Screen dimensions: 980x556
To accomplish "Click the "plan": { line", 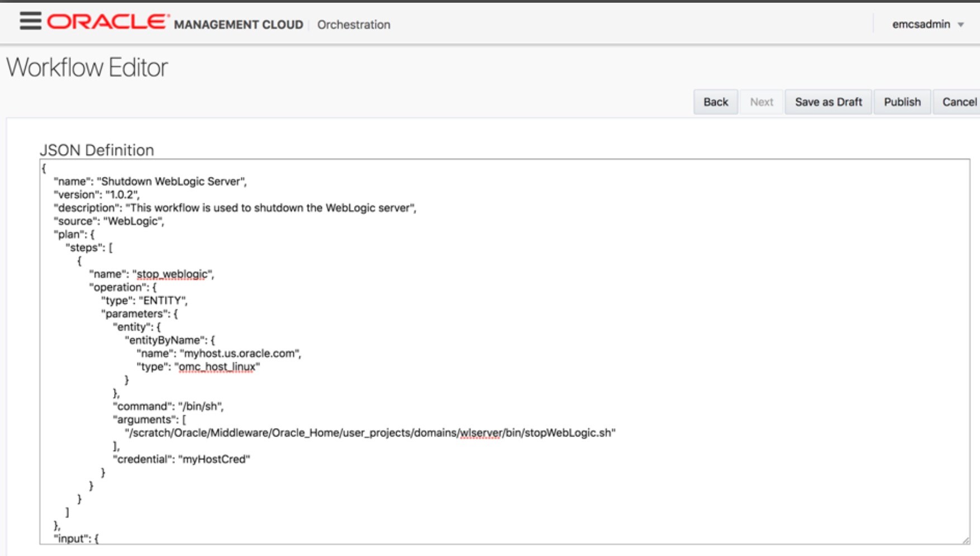I will [74, 234].
